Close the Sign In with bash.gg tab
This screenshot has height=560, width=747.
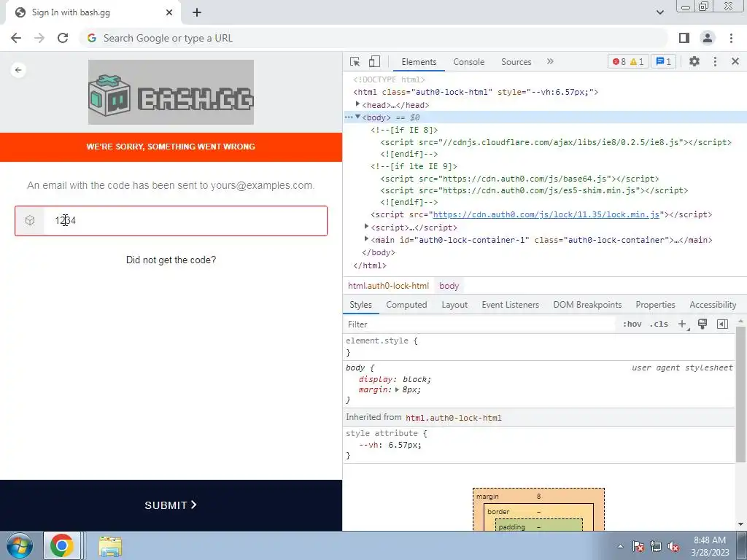click(169, 12)
